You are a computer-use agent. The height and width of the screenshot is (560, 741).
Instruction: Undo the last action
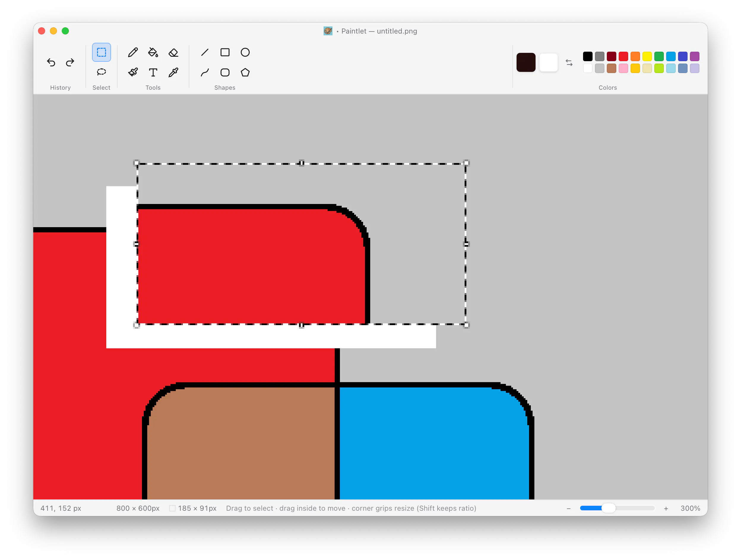click(51, 63)
